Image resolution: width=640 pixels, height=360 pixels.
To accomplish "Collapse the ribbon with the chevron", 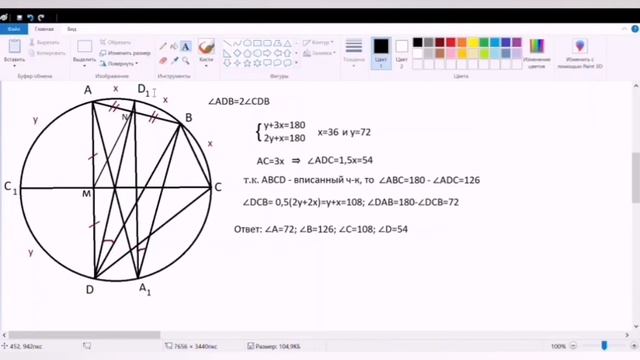I will [624, 29].
